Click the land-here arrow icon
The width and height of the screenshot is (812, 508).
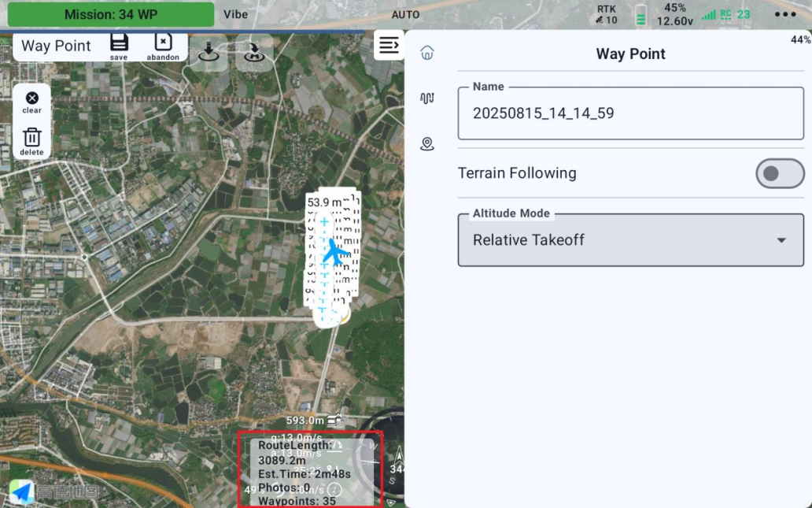point(208,52)
